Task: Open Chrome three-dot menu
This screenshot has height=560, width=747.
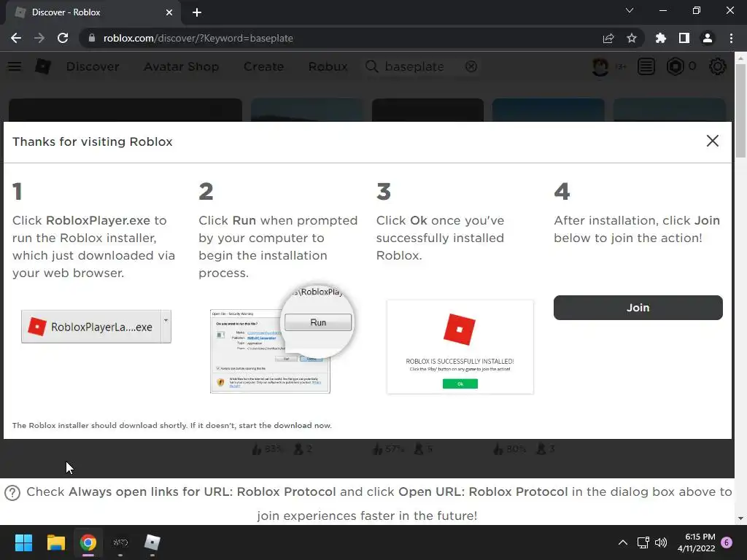Action: click(x=731, y=38)
